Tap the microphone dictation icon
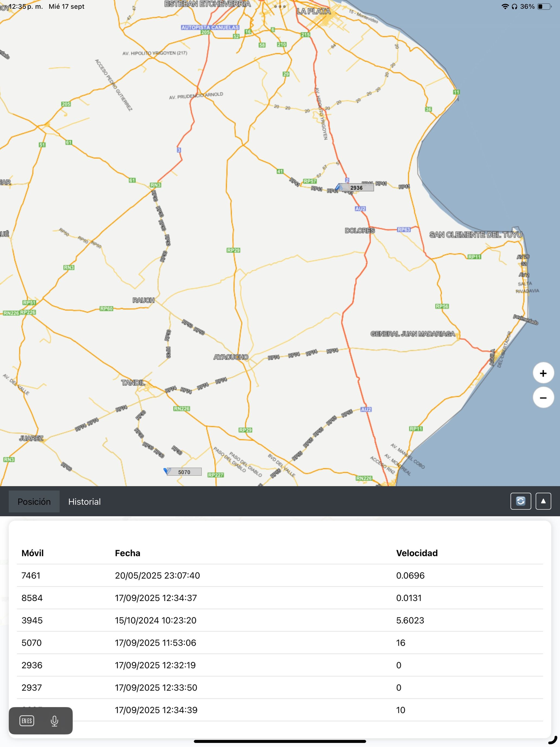This screenshot has height=747, width=560. coord(54,721)
